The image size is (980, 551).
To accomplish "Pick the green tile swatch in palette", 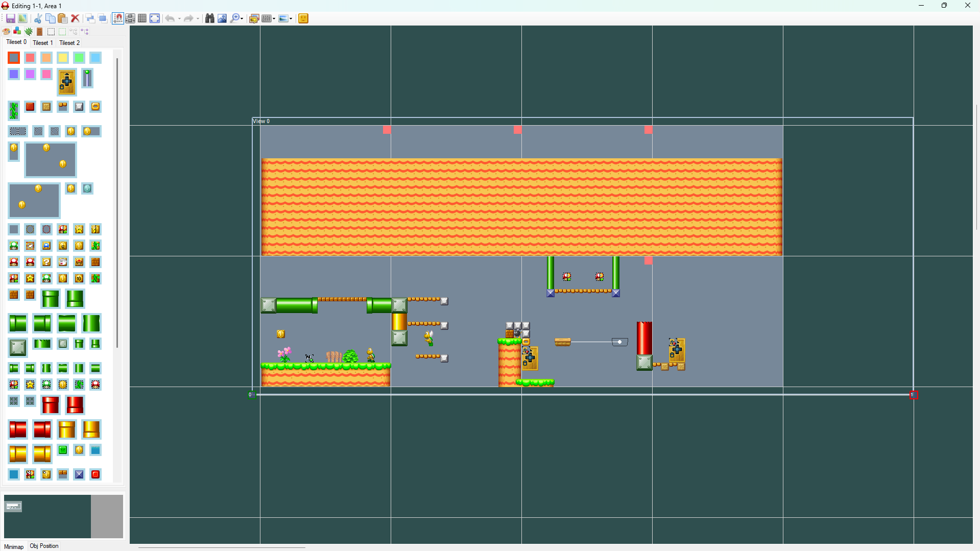I will pyautogui.click(x=79, y=58).
